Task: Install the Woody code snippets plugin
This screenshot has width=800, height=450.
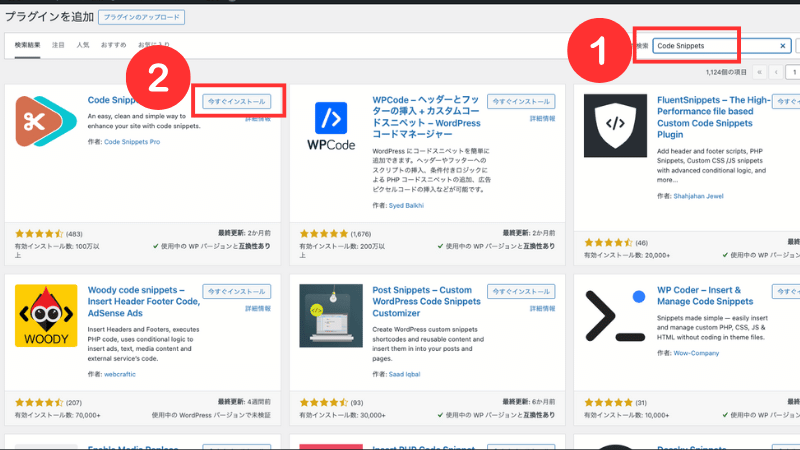Action: 236,291
